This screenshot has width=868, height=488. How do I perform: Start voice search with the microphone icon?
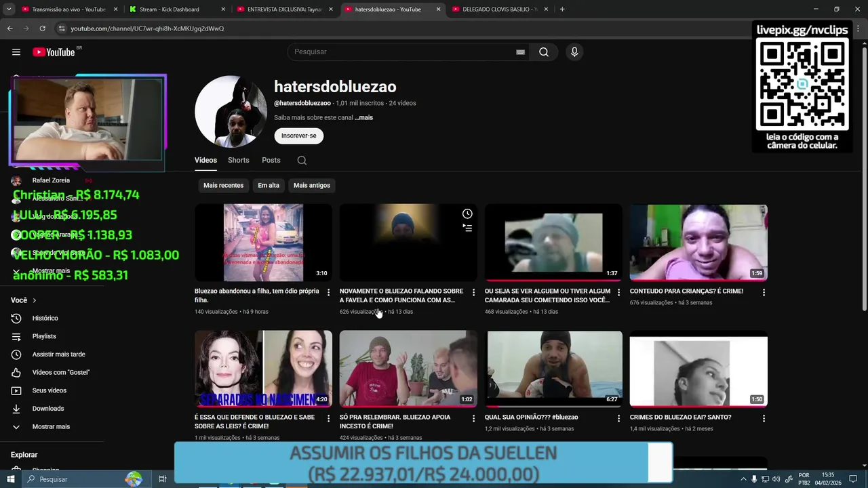[x=574, y=52]
